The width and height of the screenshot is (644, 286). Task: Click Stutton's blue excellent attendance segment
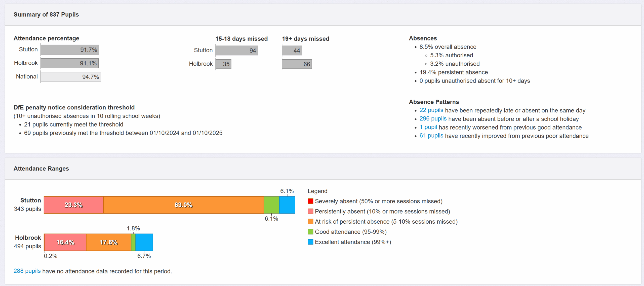(x=287, y=205)
